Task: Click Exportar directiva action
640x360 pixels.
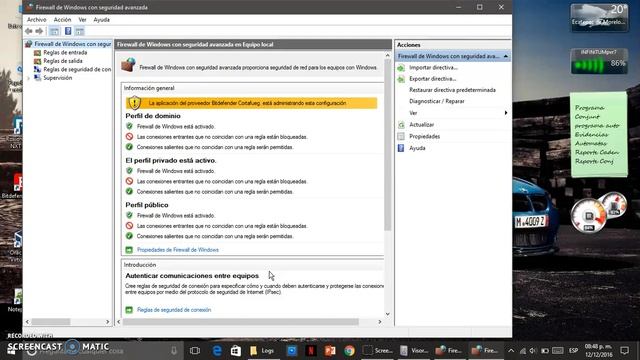Action: click(x=433, y=79)
